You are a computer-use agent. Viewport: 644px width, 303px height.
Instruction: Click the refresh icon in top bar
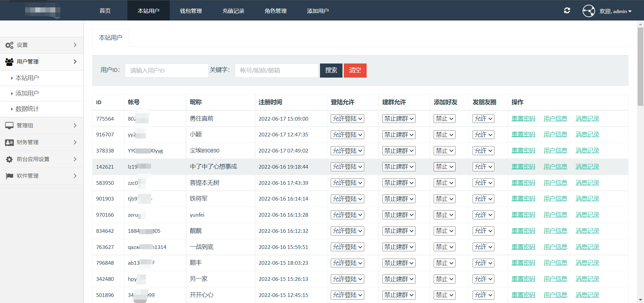(567, 11)
